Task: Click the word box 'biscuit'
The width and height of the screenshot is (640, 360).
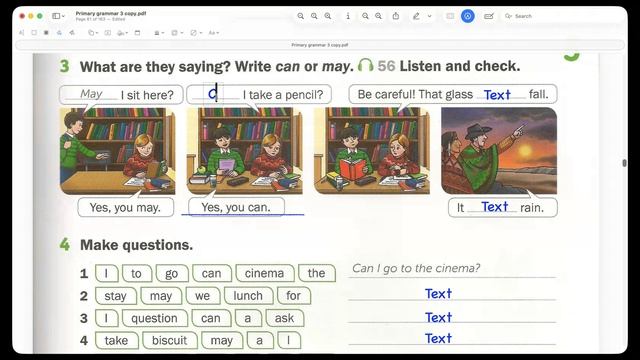Action: coord(169,340)
